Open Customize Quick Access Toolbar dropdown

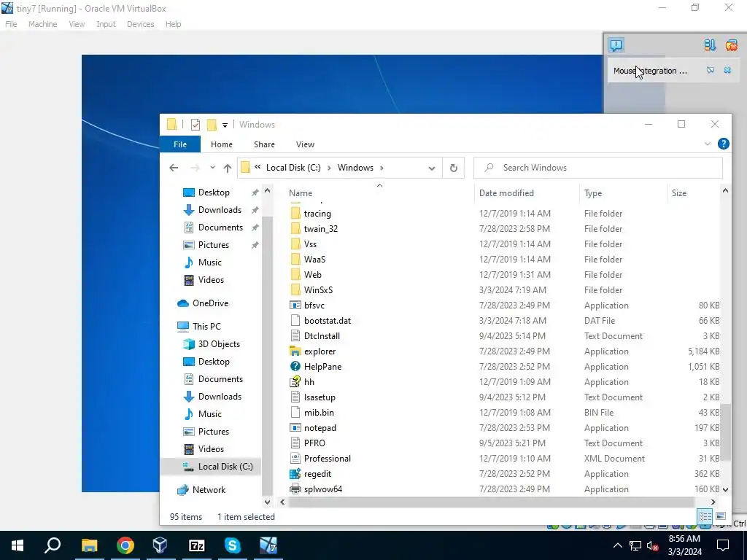[225, 125]
